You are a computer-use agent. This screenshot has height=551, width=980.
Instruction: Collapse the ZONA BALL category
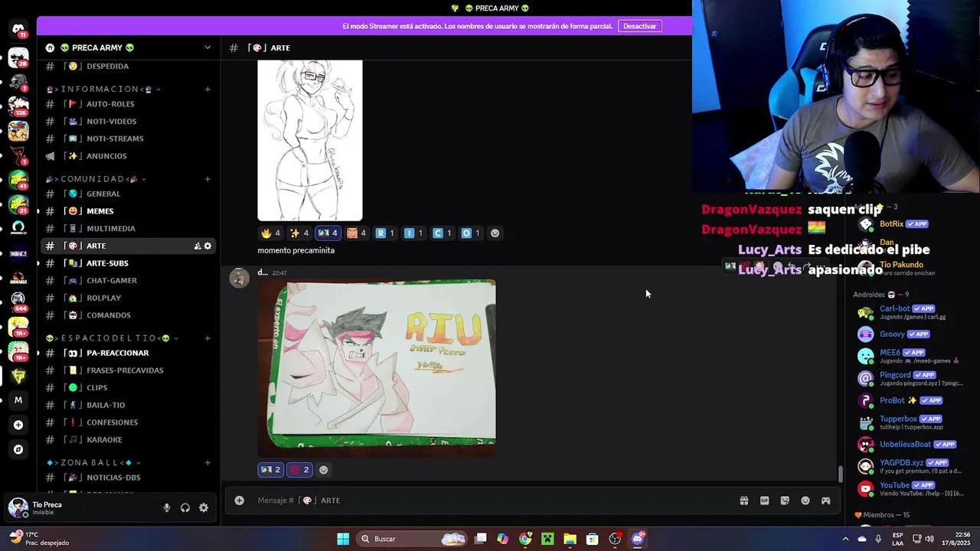(x=93, y=463)
